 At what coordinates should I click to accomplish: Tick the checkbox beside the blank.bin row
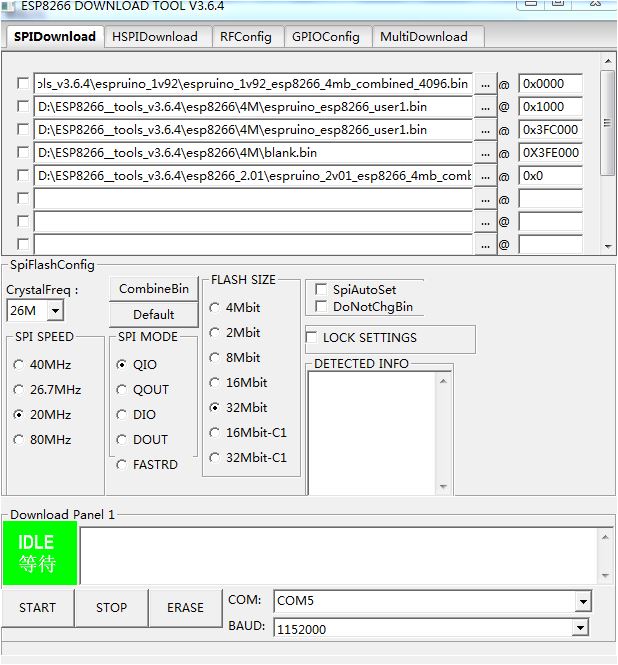[x=23, y=152]
